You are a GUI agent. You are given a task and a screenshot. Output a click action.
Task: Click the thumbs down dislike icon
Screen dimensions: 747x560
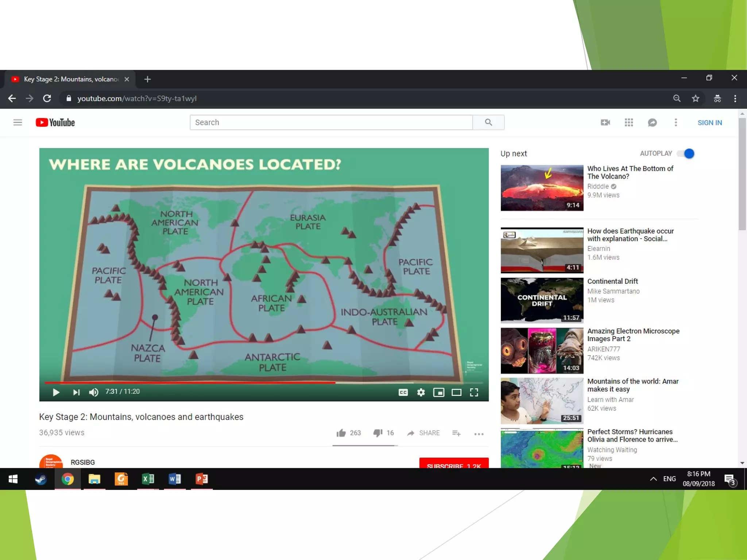[378, 433]
